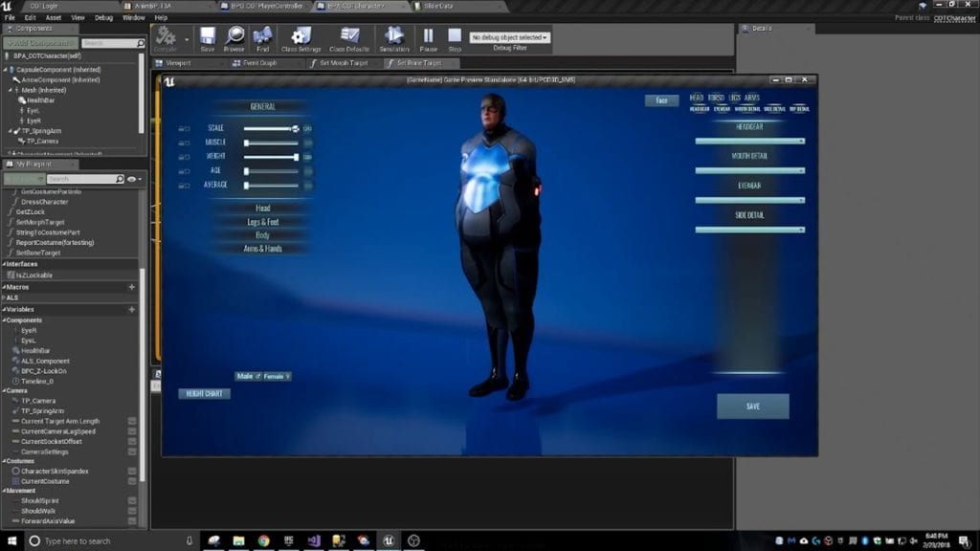Viewport: 980px width, 551px height.
Task: Open the Window menu
Action: click(x=134, y=17)
